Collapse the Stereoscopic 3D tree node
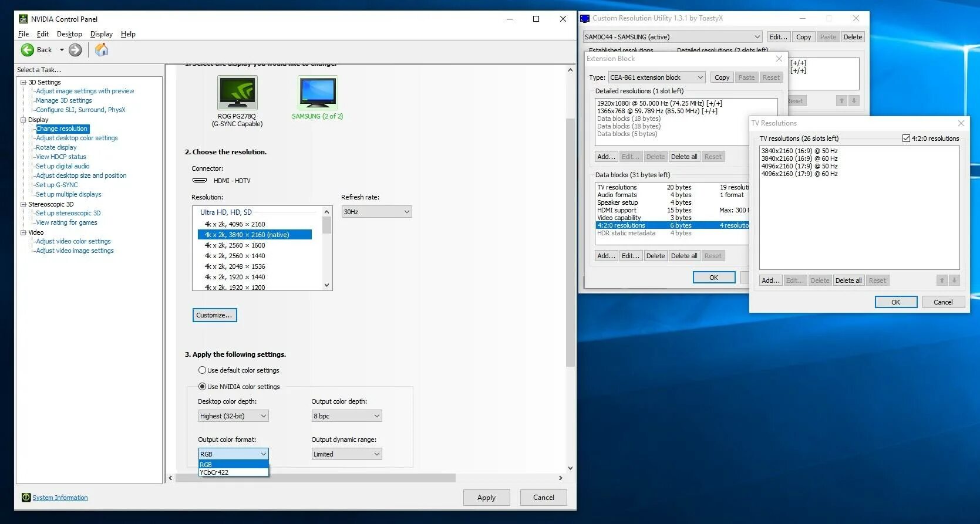Screen dimensions: 980x524 tap(23, 204)
